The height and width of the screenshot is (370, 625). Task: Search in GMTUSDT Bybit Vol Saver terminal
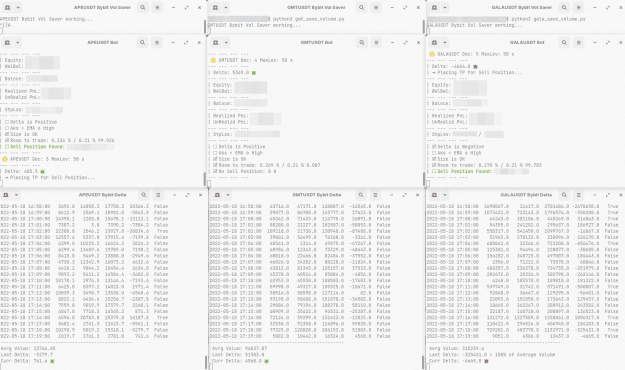[x=362, y=8]
